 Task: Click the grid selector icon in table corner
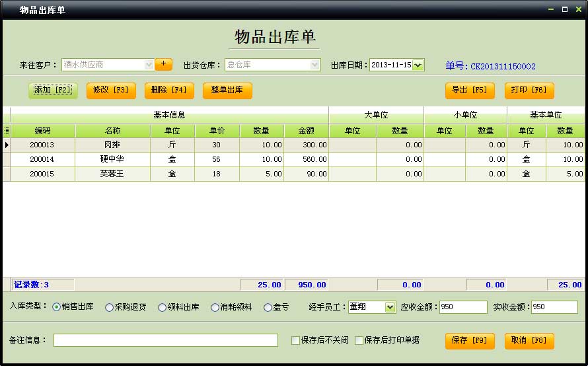pos(7,131)
